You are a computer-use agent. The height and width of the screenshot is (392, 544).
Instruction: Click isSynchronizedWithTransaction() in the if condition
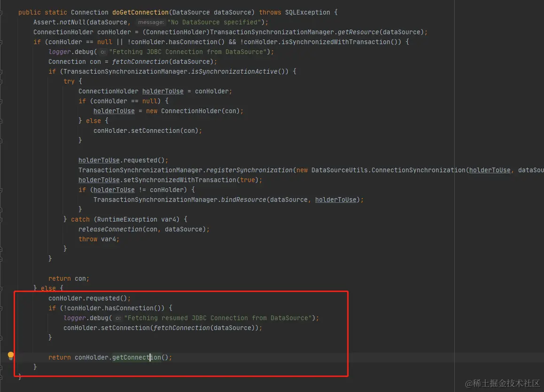[x=322, y=42]
